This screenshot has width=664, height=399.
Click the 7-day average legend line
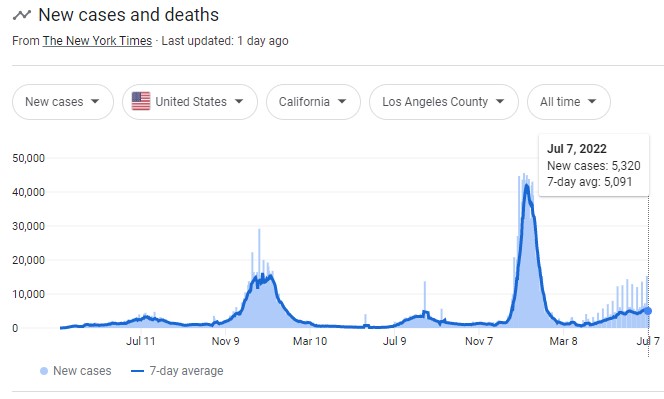tap(138, 371)
